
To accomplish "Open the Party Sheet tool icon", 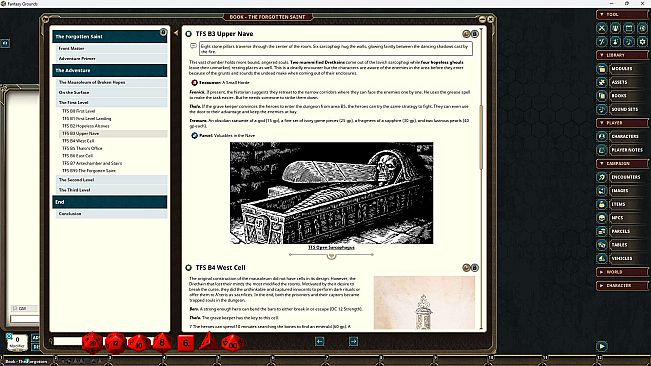I will tap(615, 28).
